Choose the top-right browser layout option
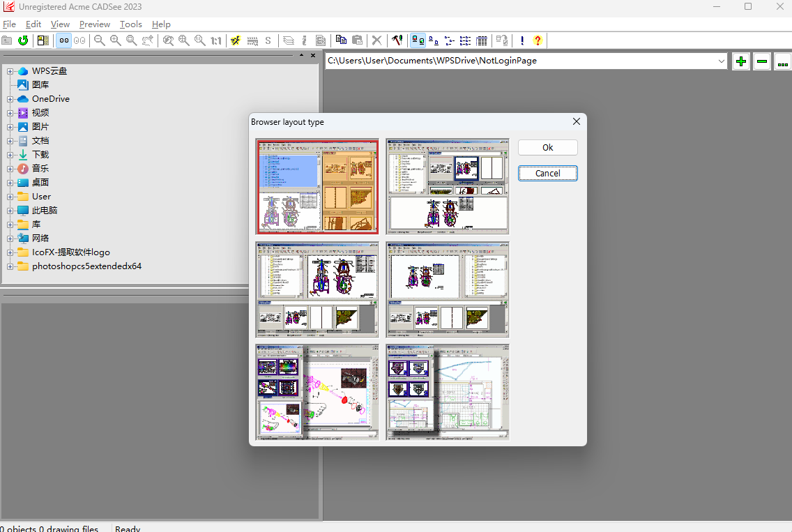 pyautogui.click(x=448, y=186)
